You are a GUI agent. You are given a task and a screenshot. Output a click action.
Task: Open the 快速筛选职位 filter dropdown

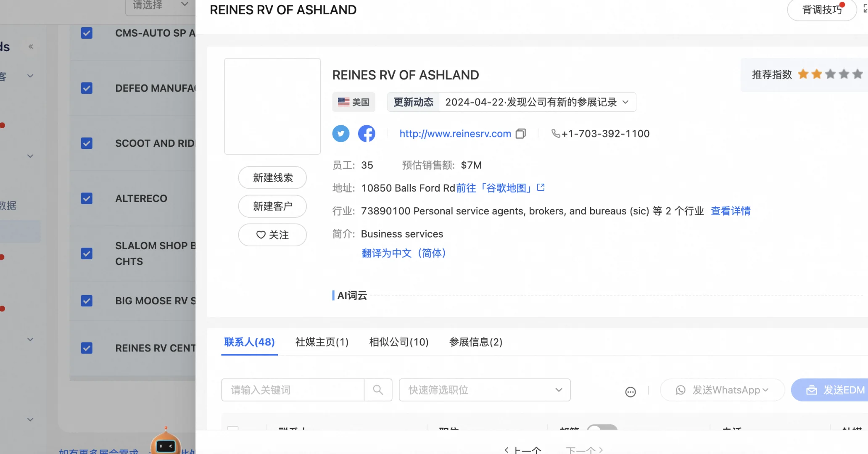pyautogui.click(x=484, y=390)
